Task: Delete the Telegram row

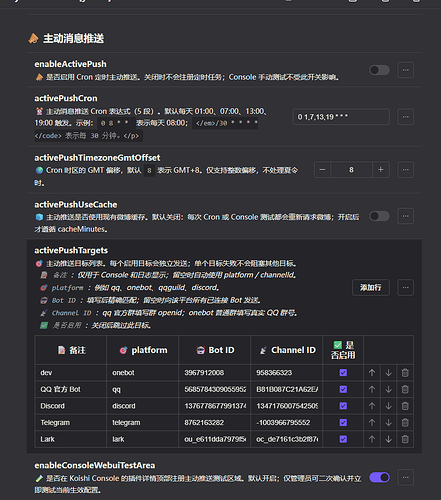Action: pos(405,423)
